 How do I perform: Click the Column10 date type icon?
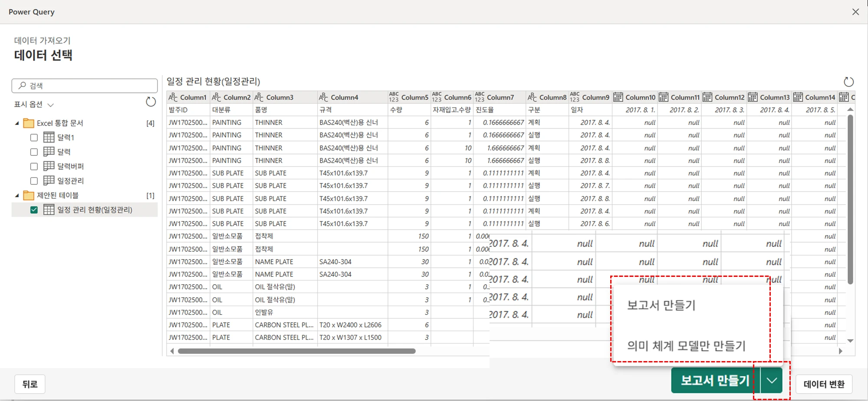click(618, 97)
